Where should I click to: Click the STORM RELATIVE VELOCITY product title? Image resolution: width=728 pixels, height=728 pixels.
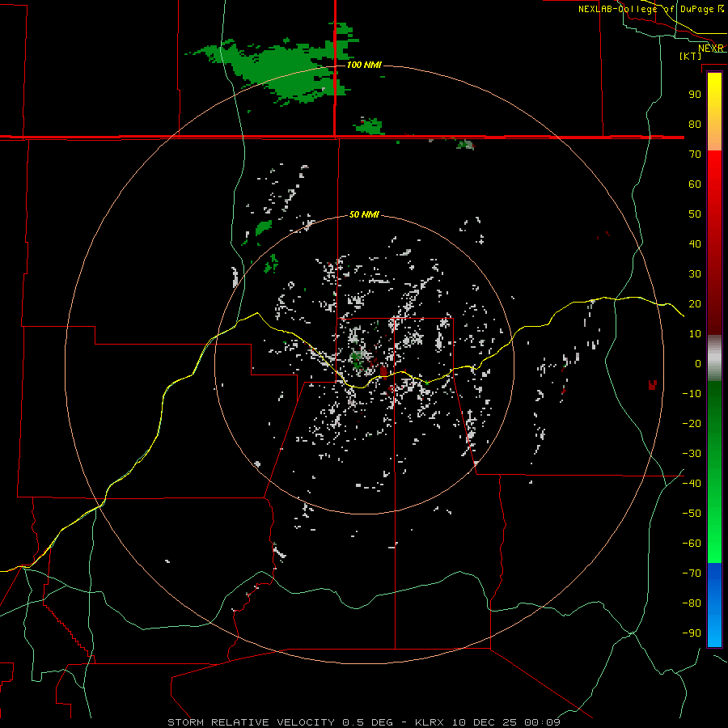click(x=251, y=722)
